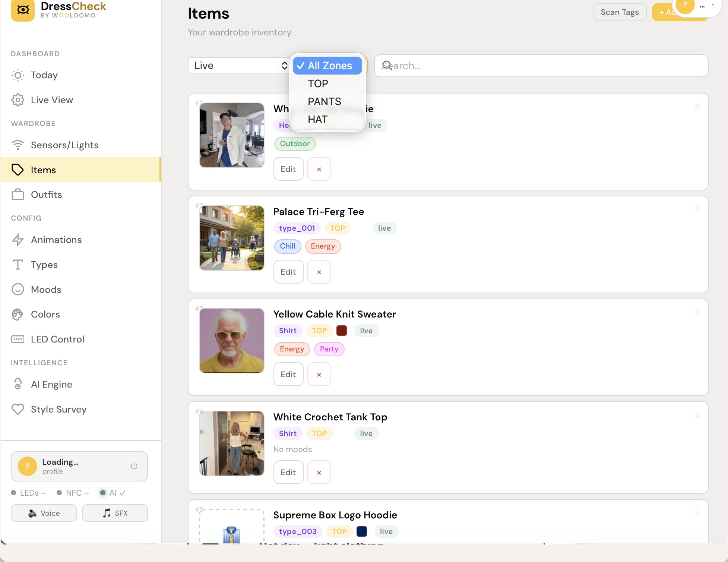The width and height of the screenshot is (728, 562).
Task: Click the Chill mood tag on Palace Tee
Action: (288, 246)
